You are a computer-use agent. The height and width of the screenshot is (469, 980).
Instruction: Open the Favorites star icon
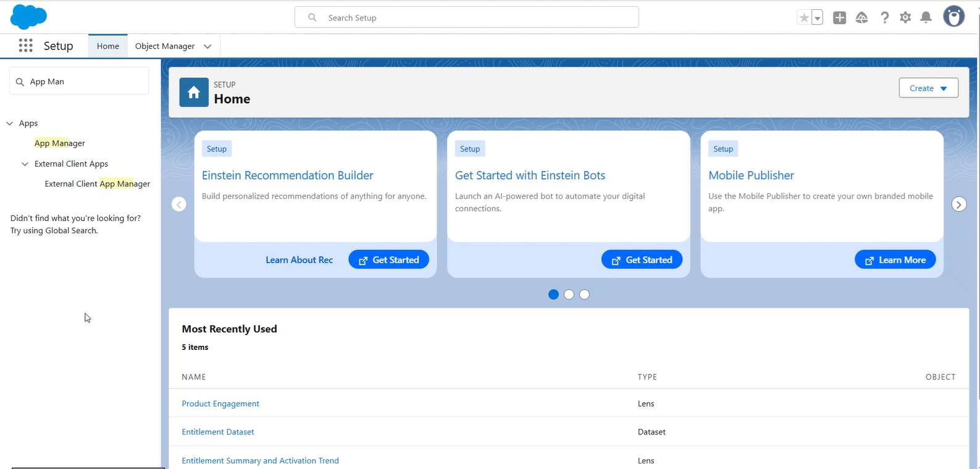[803, 18]
